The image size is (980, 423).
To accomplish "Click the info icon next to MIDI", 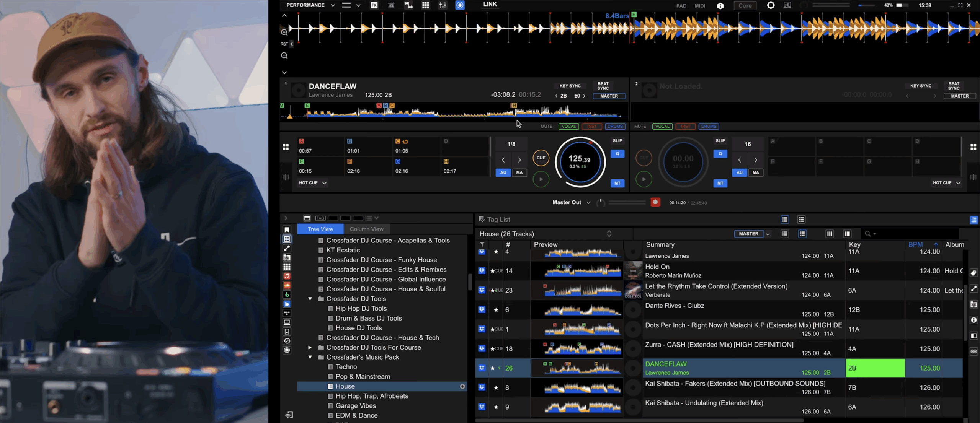I will pos(720,6).
